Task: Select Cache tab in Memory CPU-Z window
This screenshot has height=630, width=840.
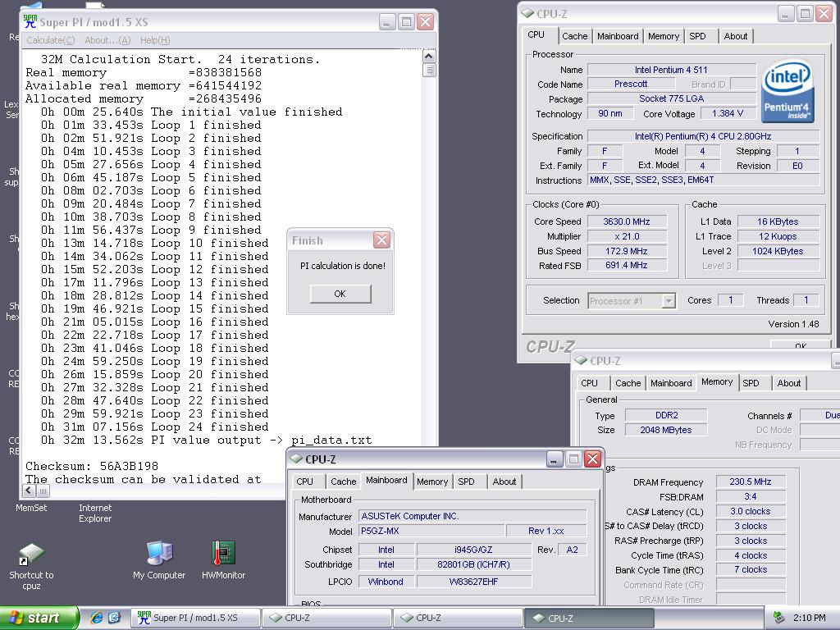Action: (628, 383)
